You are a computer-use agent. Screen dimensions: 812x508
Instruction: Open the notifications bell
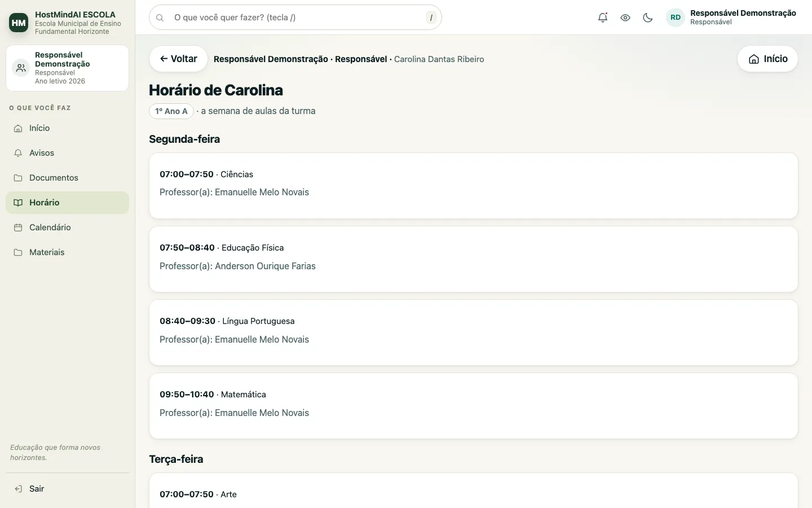603,17
